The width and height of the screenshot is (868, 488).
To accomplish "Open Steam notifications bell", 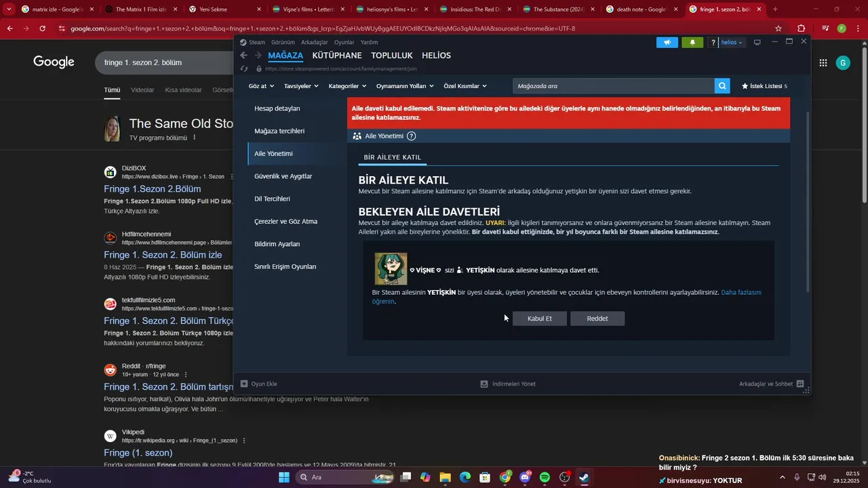I will [692, 42].
